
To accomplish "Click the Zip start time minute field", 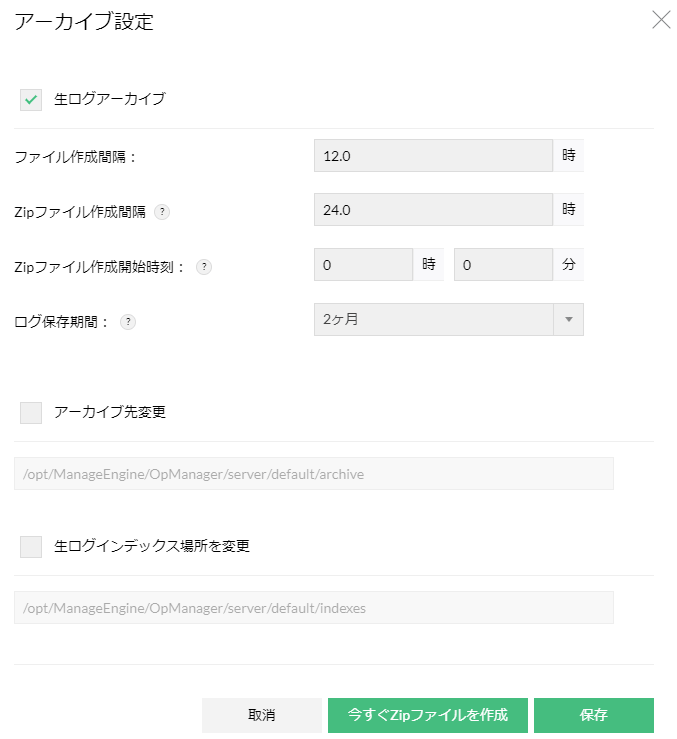I will pos(503,265).
